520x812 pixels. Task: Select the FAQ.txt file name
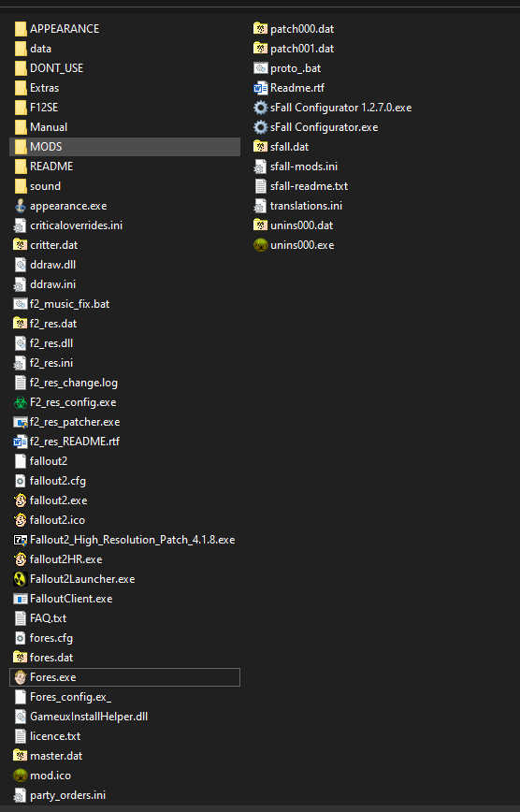point(49,618)
